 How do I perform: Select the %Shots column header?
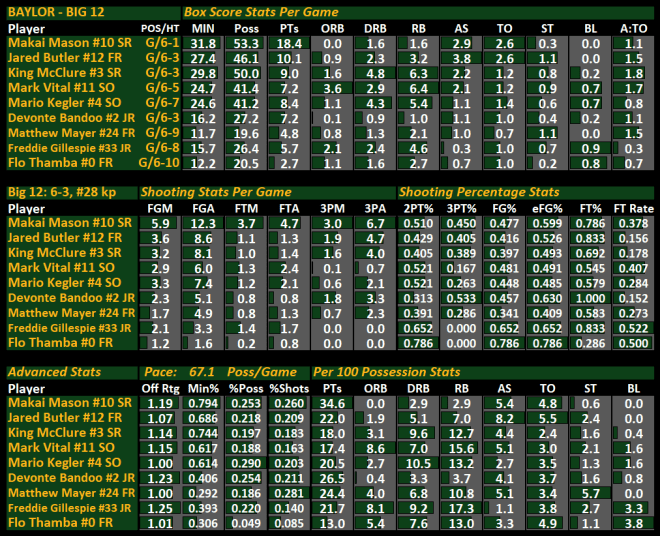tap(289, 389)
